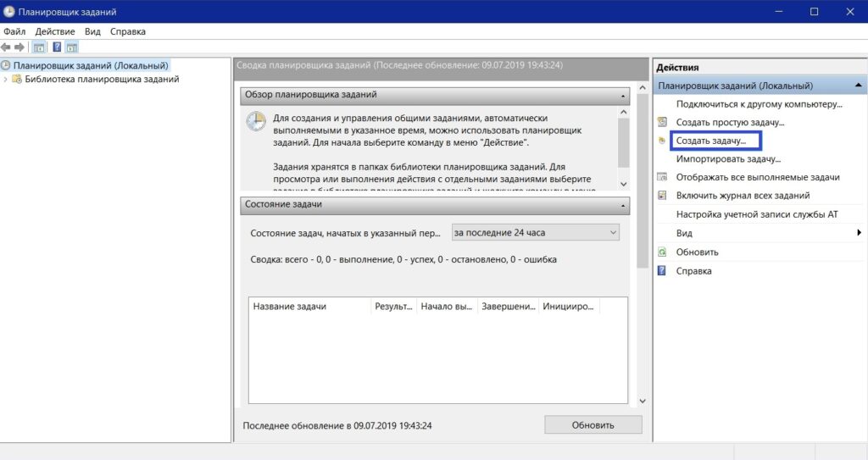Click Подключиться к другому компьютеру
Screen dimensions: 868x460
pyautogui.click(x=759, y=104)
